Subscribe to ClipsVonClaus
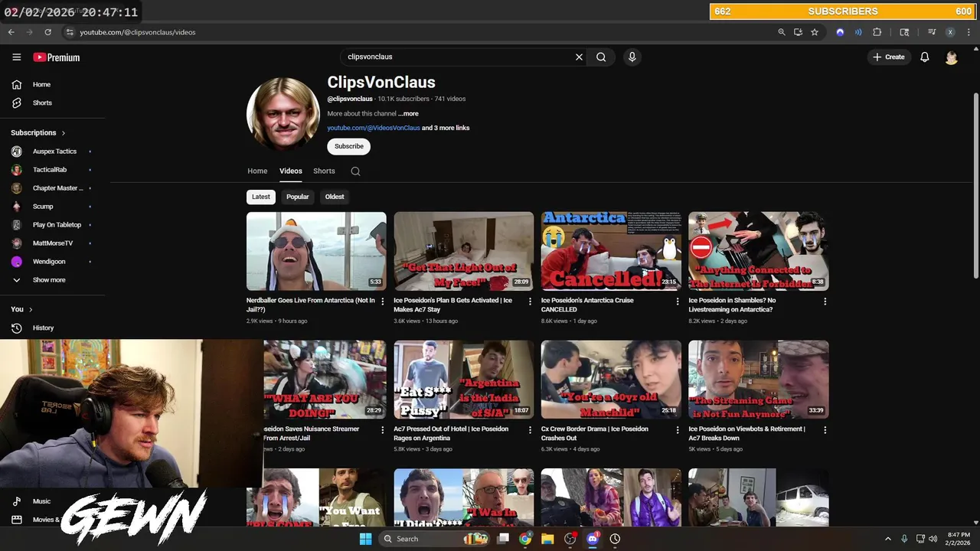Viewport: 980px width, 551px height. tap(349, 146)
